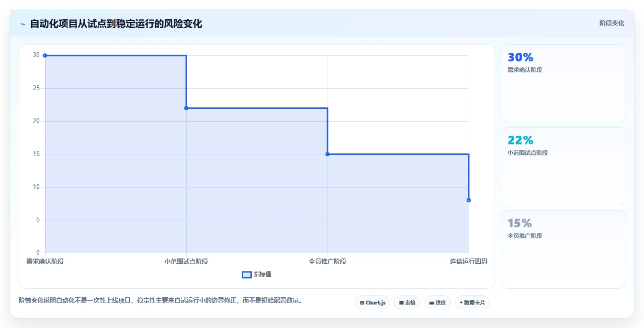Click the chart title 自动化项目从试点到稳定运行的风险变化
The image size is (644, 328).
[x=116, y=23]
